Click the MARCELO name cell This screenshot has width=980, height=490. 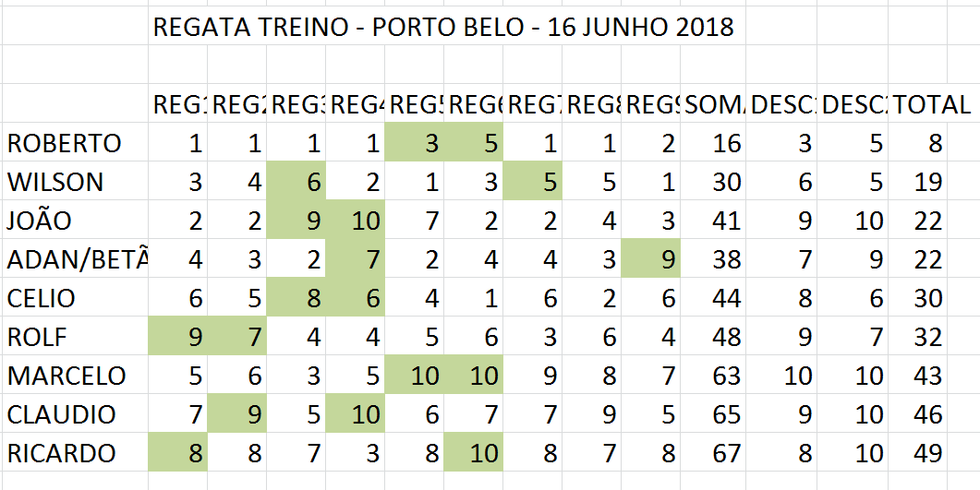(67, 376)
